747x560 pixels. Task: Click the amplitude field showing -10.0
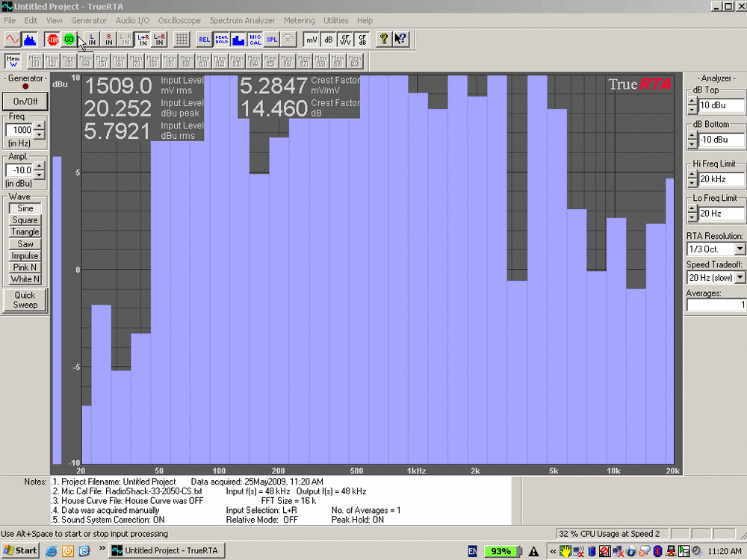click(19, 170)
